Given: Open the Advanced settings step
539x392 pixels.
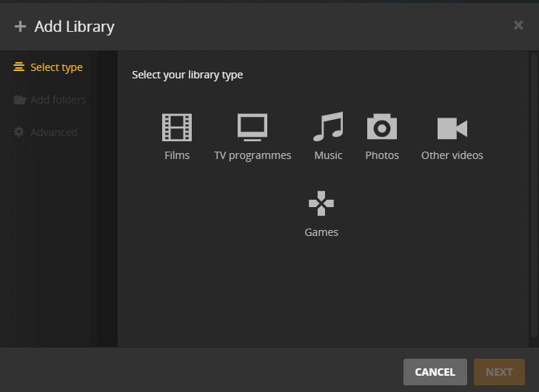Looking at the screenshot, I should point(45,132).
